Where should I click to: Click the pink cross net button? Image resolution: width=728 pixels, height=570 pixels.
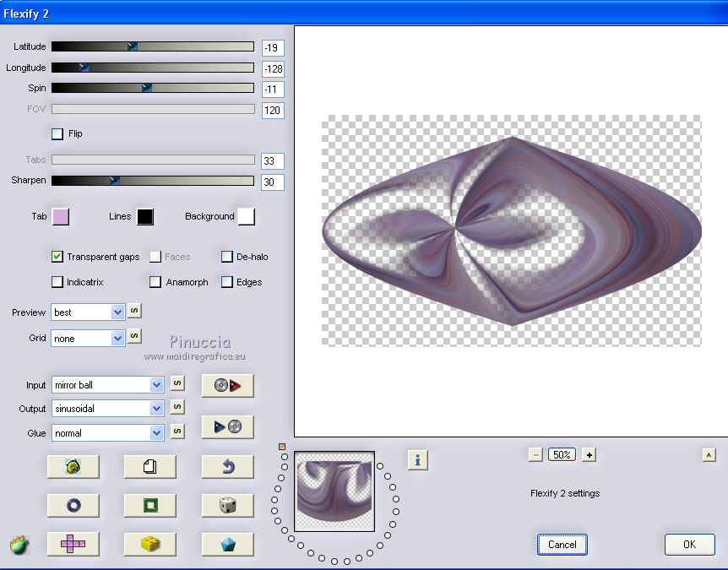(73, 544)
